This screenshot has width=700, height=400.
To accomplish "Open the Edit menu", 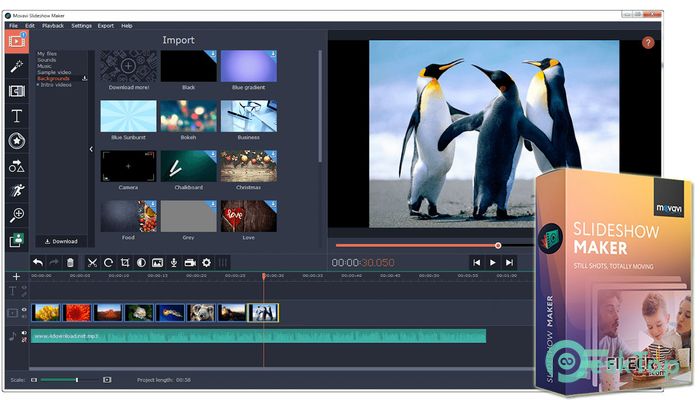I will pyautogui.click(x=30, y=26).
